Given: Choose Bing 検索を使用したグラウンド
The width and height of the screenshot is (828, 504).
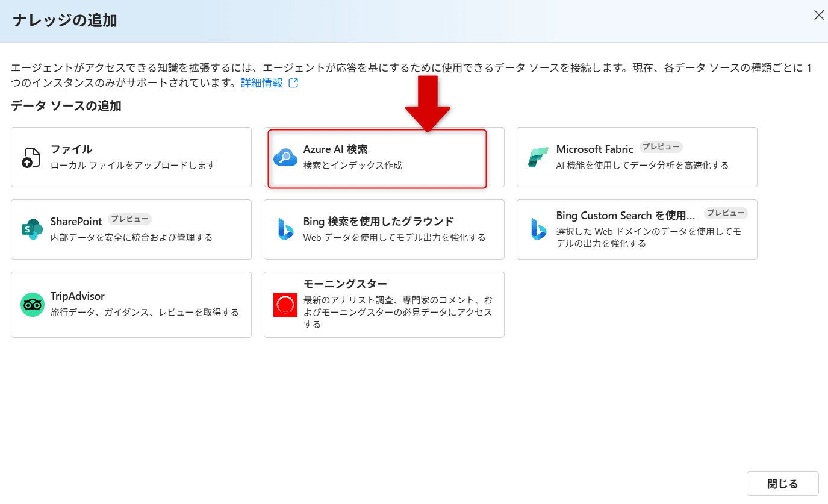Looking at the screenshot, I should coord(384,229).
